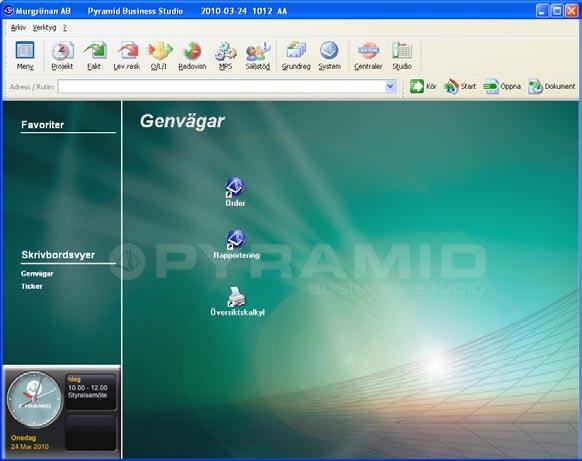Open the Grundreg module icon
Viewport: 582px width, 461px height.
coord(296,56)
